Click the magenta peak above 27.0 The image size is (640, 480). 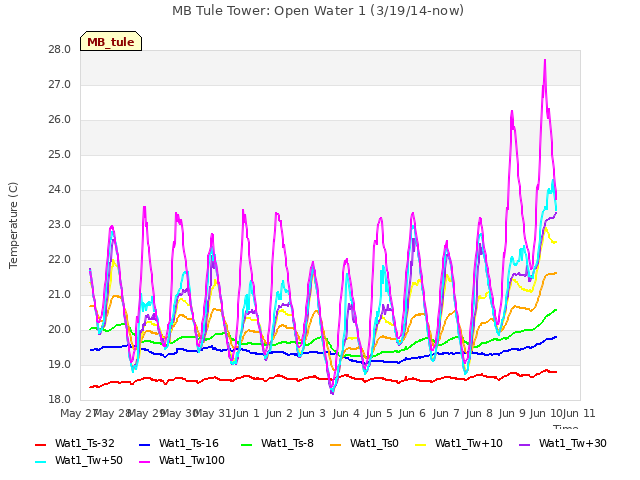point(545,61)
